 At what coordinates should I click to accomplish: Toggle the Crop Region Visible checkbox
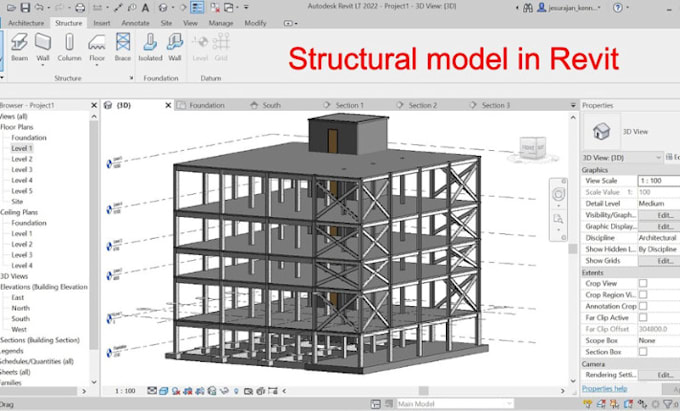click(x=643, y=294)
